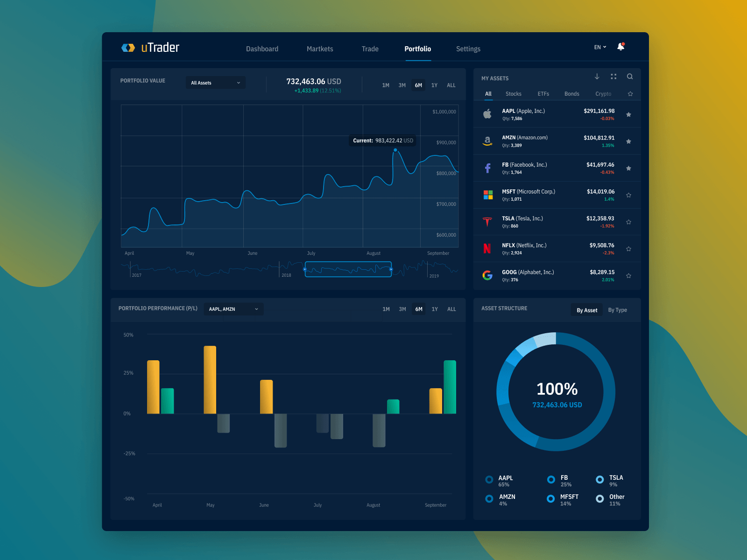Open the AAPL, AMZN performance dropdown

point(233,309)
